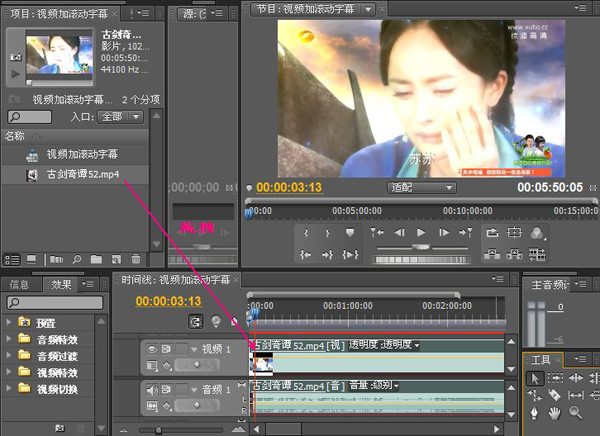Expand the 视频特效 folder
The height and width of the screenshot is (436, 600).
pos(8,372)
